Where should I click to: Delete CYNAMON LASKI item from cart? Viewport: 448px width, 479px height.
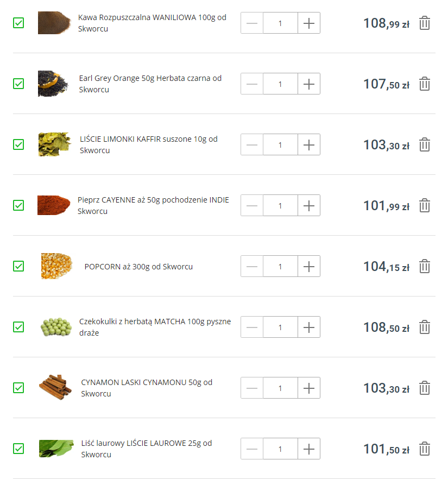coord(425,388)
